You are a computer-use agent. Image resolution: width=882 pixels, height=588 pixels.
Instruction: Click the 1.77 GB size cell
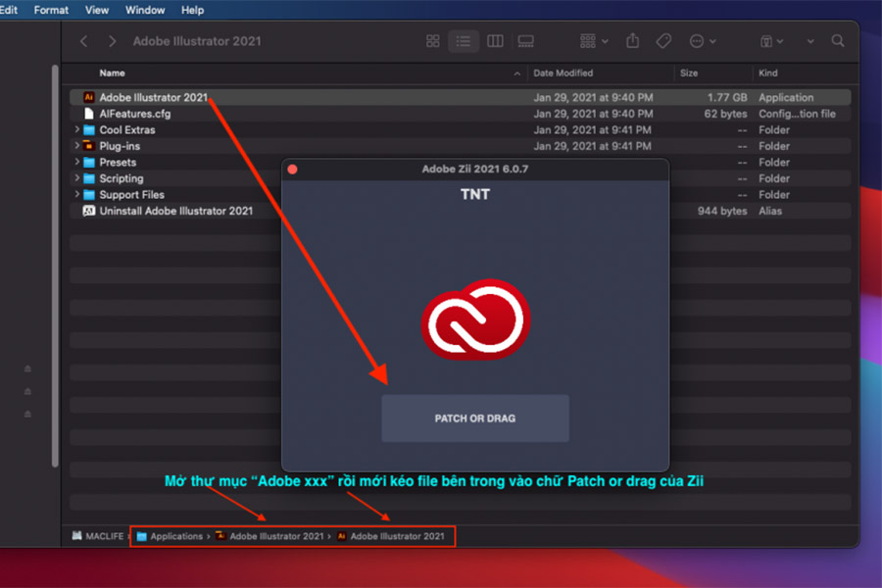tap(727, 97)
